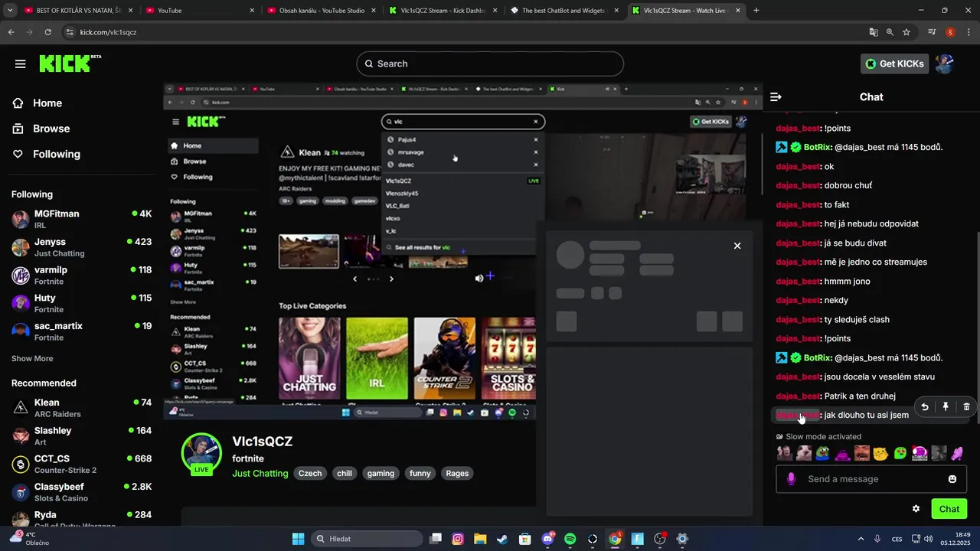Open the browser media control icon

click(932, 32)
